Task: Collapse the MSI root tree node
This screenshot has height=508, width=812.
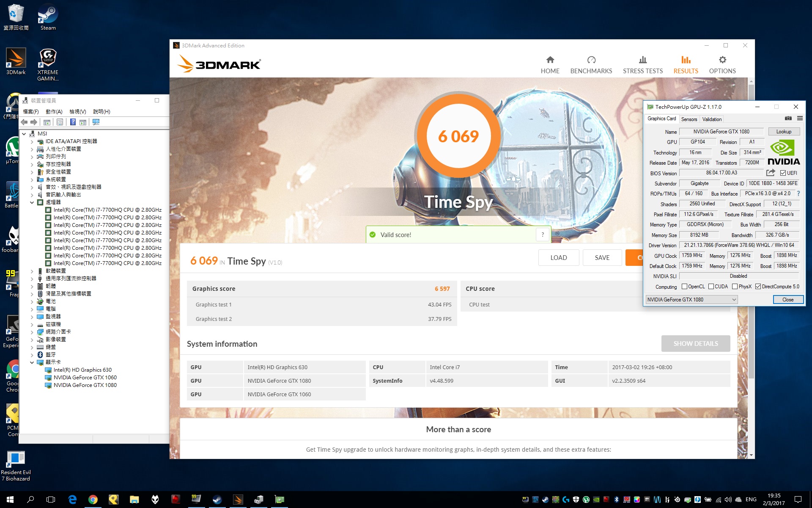Action: 24,134
